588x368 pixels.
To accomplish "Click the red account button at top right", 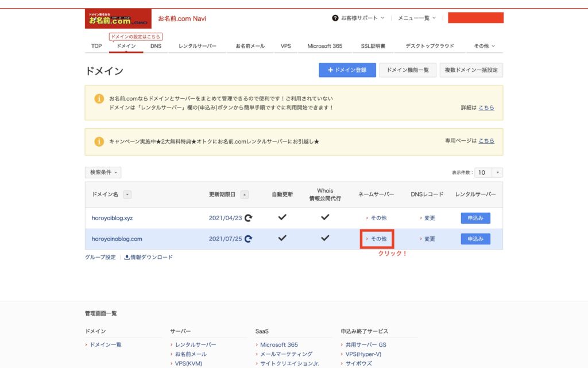I will [475, 18].
